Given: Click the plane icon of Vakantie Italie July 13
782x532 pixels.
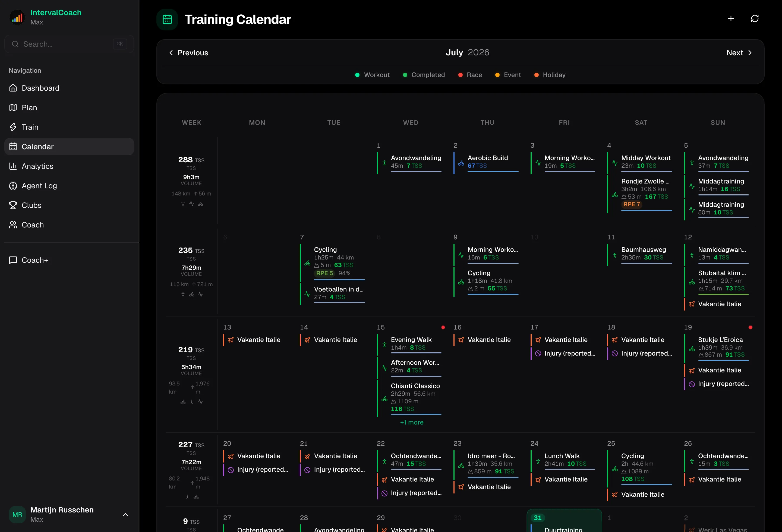Looking at the screenshot, I should pyautogui.click(x=231, y=340).
